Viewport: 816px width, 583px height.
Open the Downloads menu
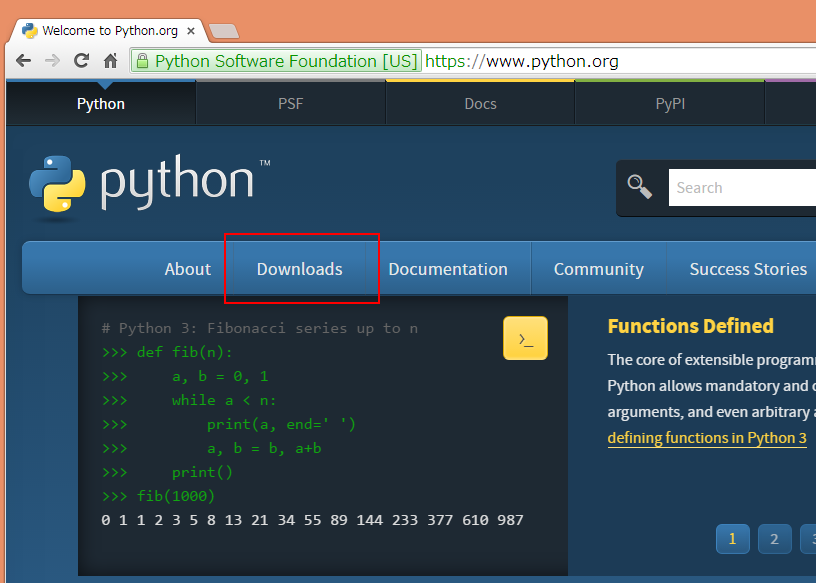[x=300, y=269]
